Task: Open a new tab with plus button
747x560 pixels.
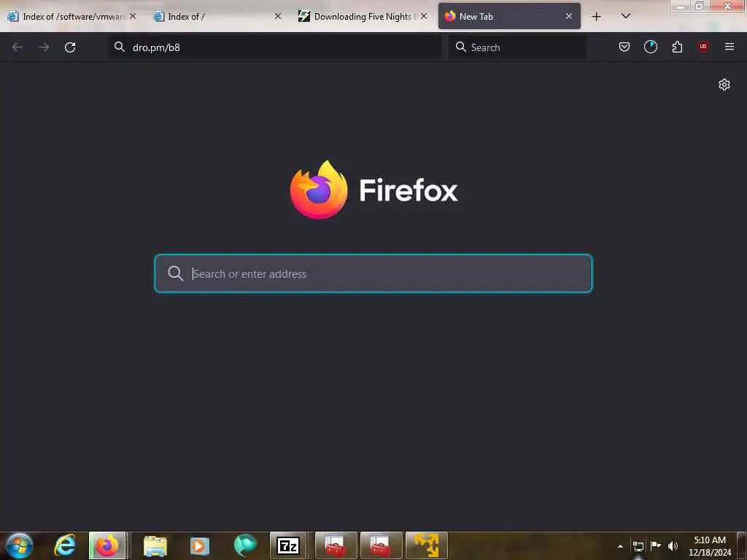Action: 596,17
